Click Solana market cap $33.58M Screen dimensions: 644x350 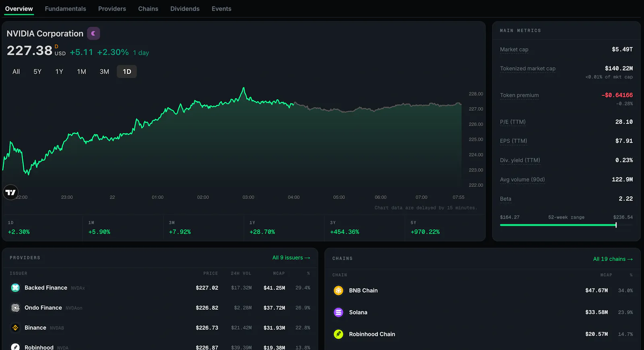click(597, 312)
